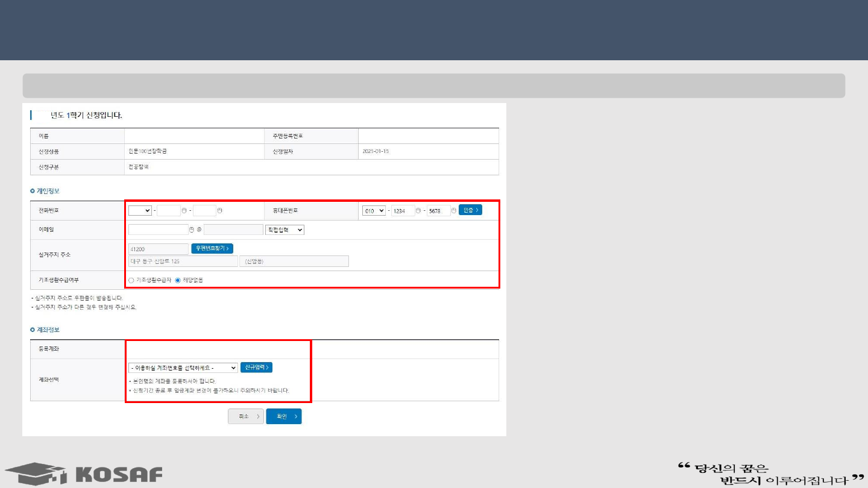Click the mouse icon after the last 전화번호 field
This screenshot has width=868, height=488.
pos(220,210)
